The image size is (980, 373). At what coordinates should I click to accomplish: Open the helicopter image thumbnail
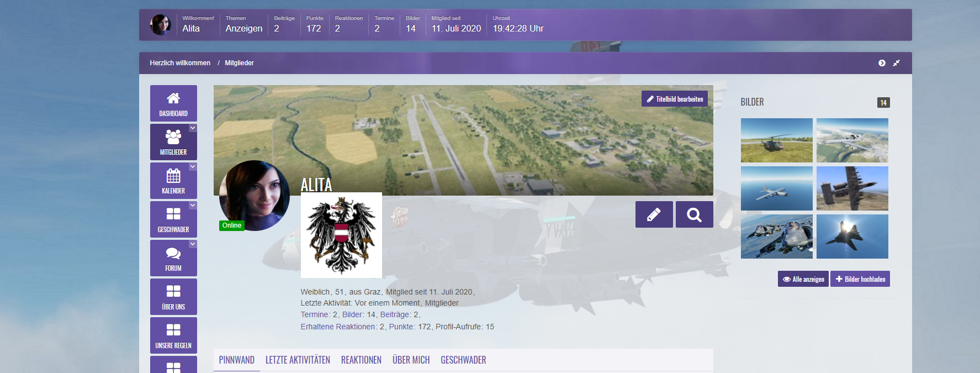coord(776,140)
